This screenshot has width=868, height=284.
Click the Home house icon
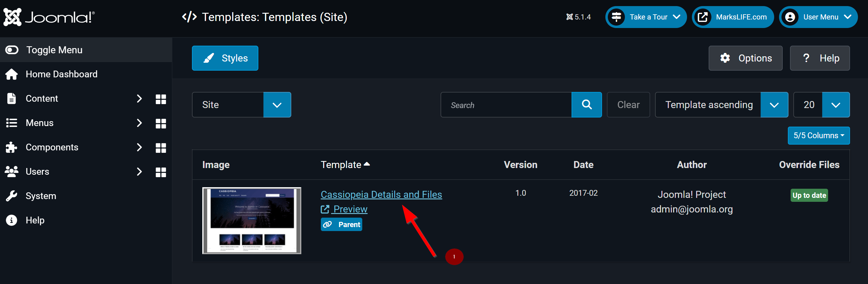pyautogui.click(x=12, y=74)
